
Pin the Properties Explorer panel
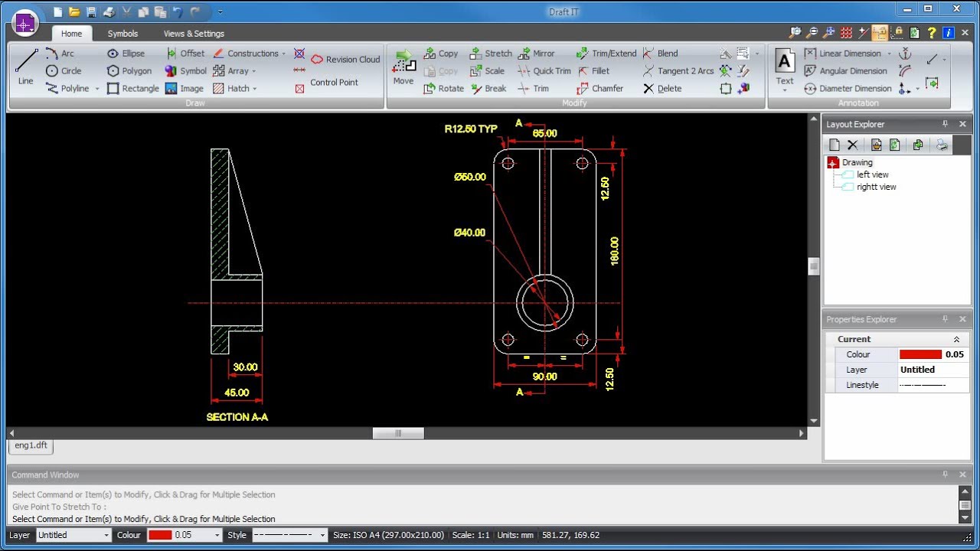tap(945, 319)
